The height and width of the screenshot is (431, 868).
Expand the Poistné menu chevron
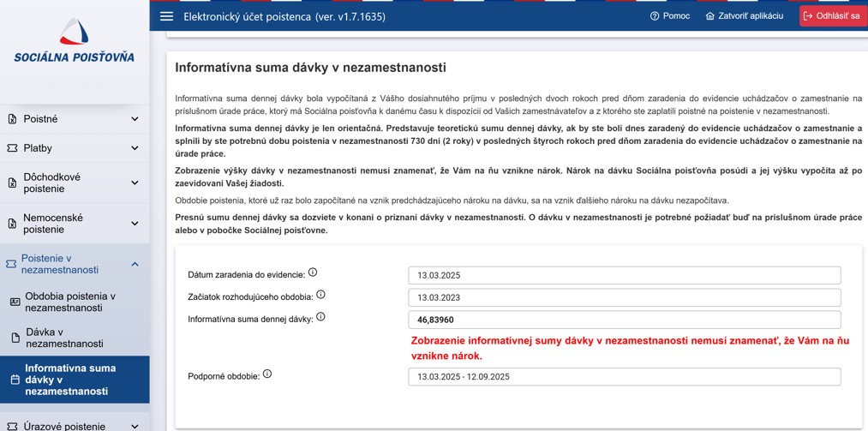point(135,119)
